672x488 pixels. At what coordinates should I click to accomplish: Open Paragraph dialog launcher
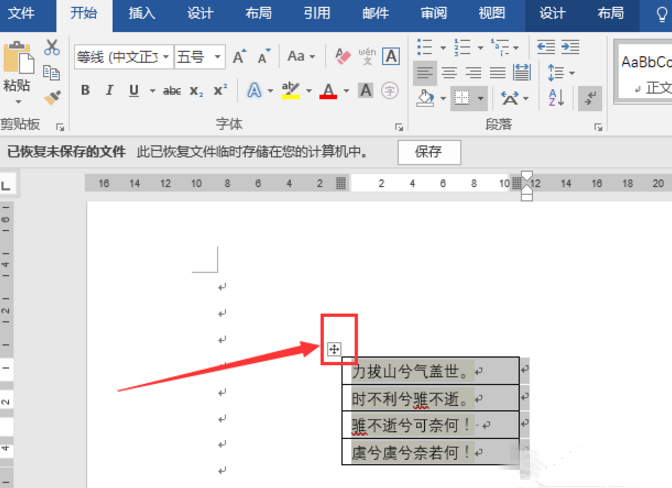point(598,127)
